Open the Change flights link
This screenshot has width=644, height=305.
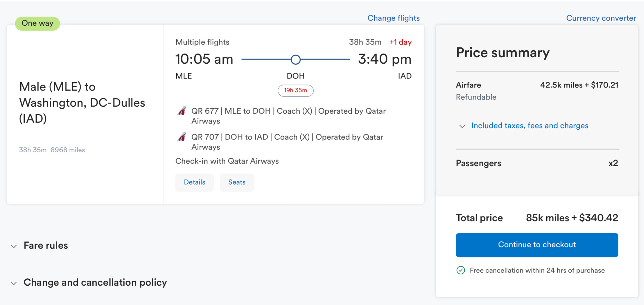(393, 18)
